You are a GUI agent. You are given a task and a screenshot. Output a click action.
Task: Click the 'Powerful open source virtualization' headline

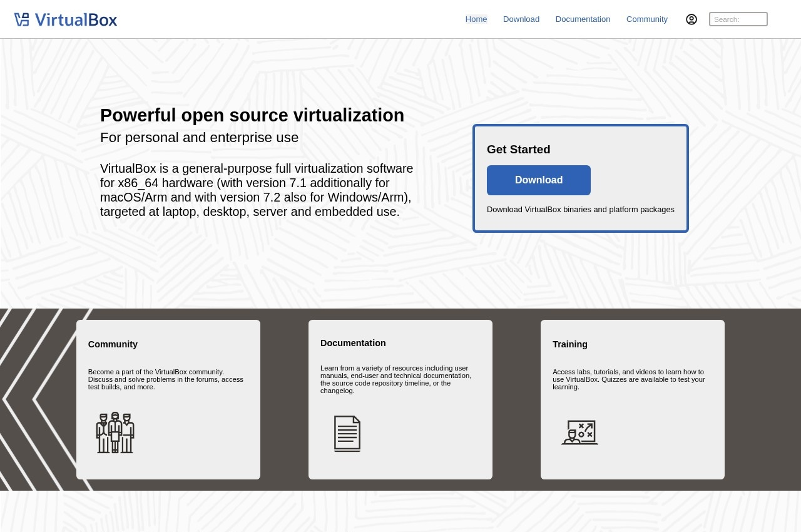[252, 115]
